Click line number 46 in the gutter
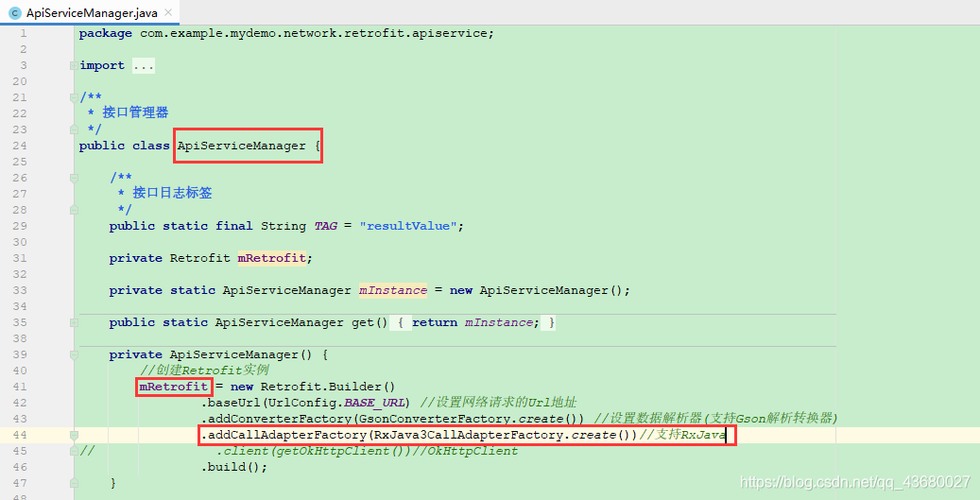 click(20, 467)
